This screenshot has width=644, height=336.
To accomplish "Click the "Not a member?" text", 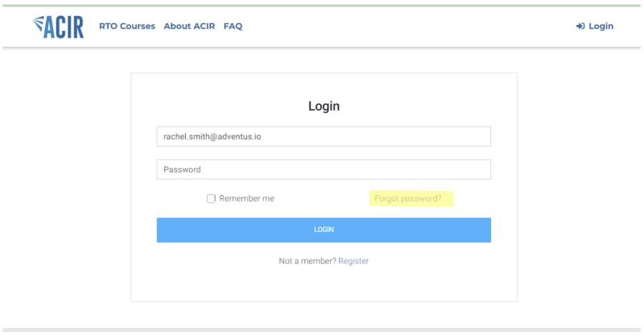I will [308, 261].
